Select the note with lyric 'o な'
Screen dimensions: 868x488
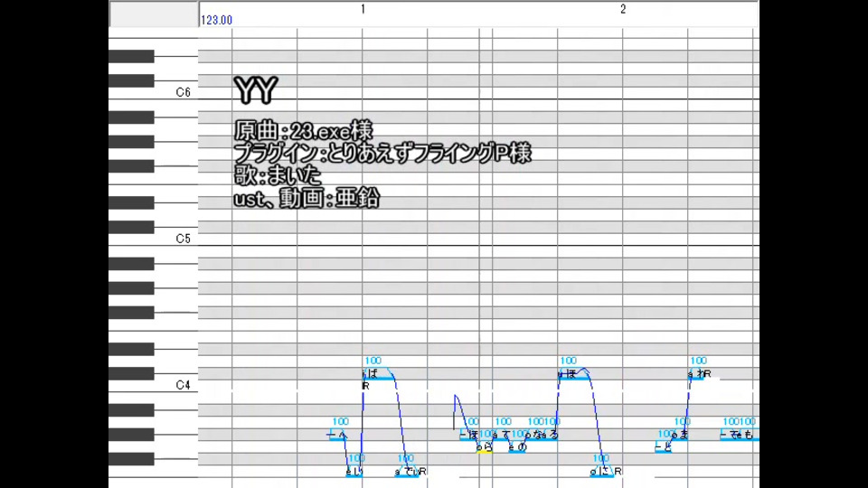tap(533, 436)
